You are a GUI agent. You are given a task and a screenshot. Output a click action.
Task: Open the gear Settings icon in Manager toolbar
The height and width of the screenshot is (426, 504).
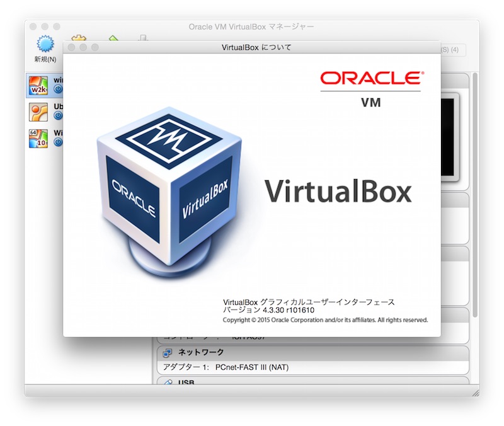[x=79, y=38]
